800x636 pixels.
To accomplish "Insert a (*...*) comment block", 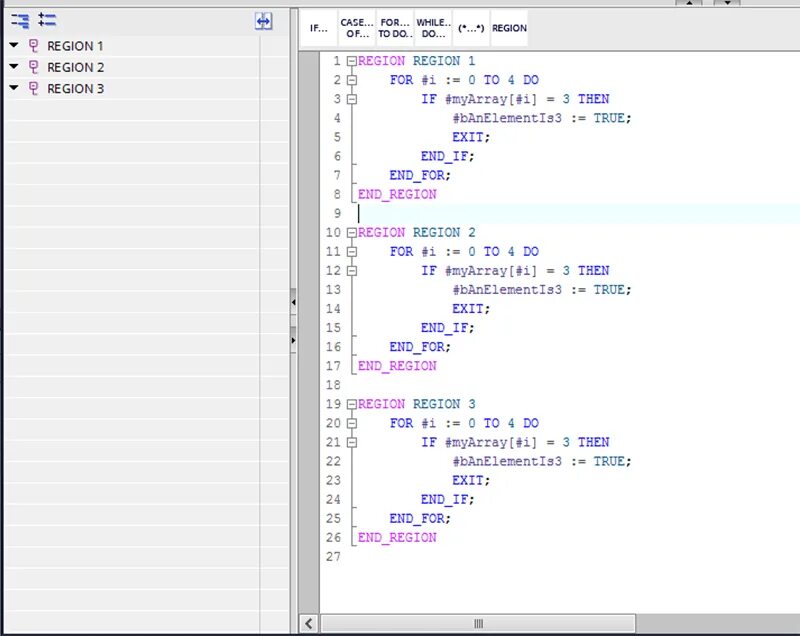I will click(x=471, y=28).
